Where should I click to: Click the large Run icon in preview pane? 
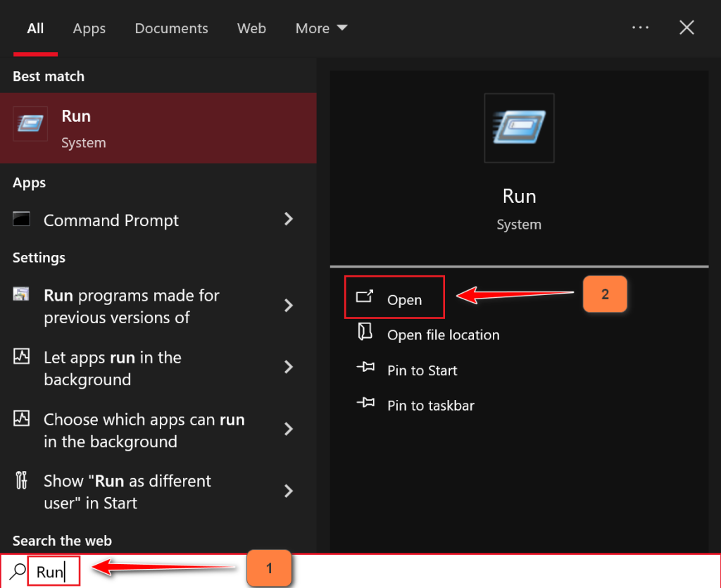[519, 128]
